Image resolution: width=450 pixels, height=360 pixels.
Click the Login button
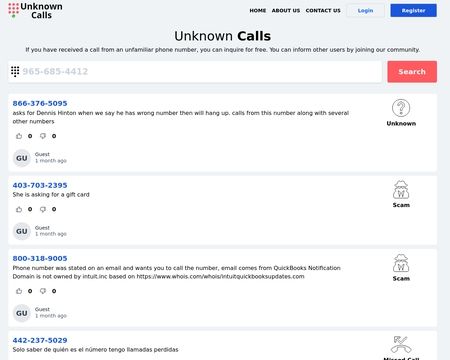coord(365,11)
